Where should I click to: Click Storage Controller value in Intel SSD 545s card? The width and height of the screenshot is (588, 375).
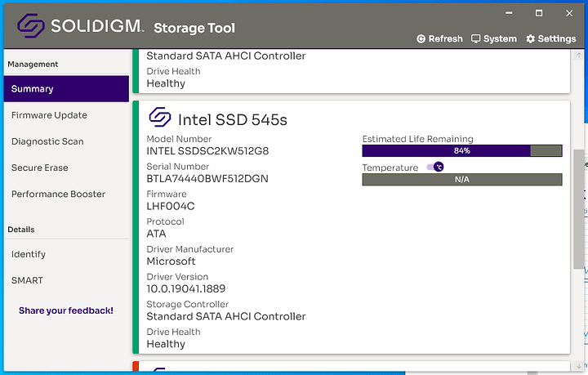click(226, 316)
